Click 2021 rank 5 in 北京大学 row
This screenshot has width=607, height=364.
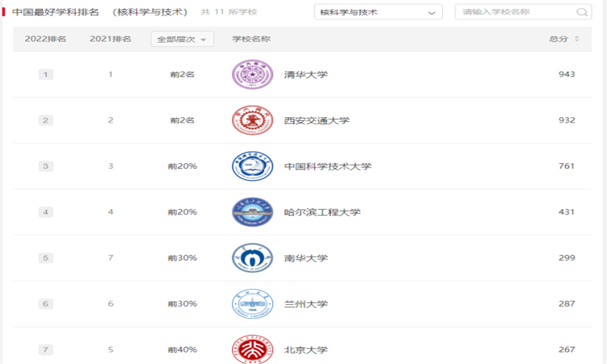[110, 350]
